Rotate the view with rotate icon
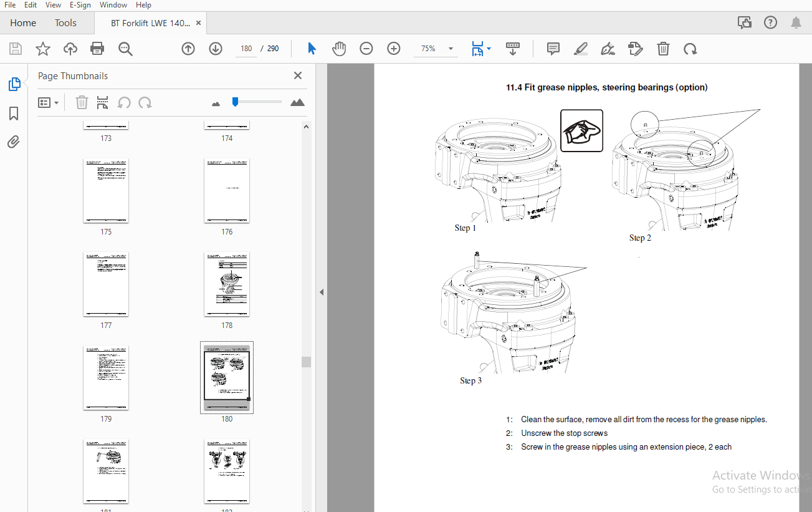The image size is (812, 512). (x=690, y=49)
